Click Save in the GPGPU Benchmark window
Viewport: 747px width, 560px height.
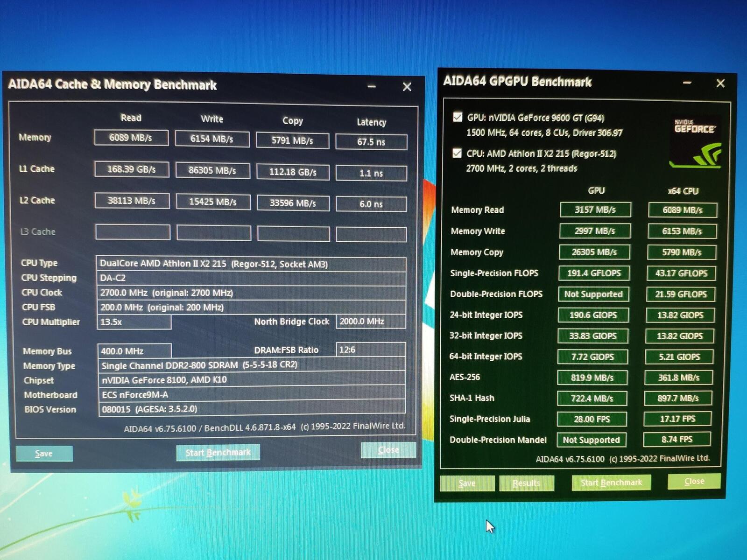coord(467,483)
